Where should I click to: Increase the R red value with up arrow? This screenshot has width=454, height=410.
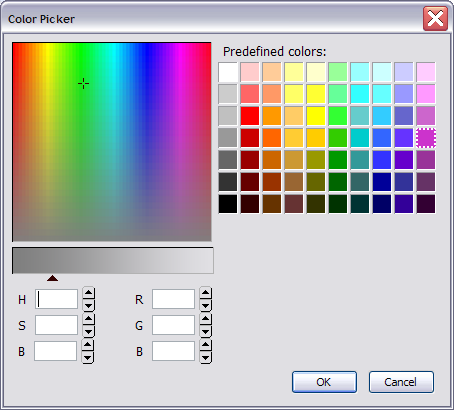pyautogui.click(x=206, y=293)
